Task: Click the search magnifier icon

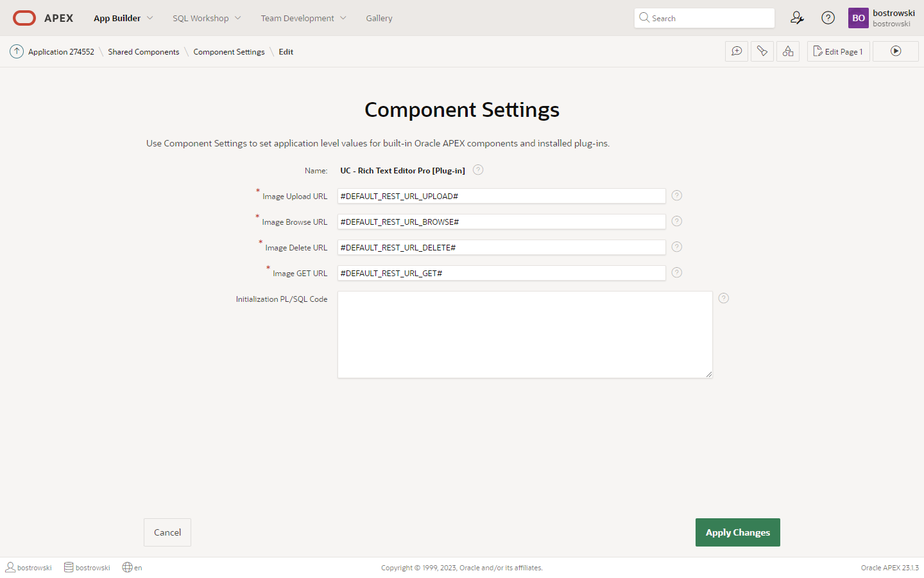Action: point(644,18)
